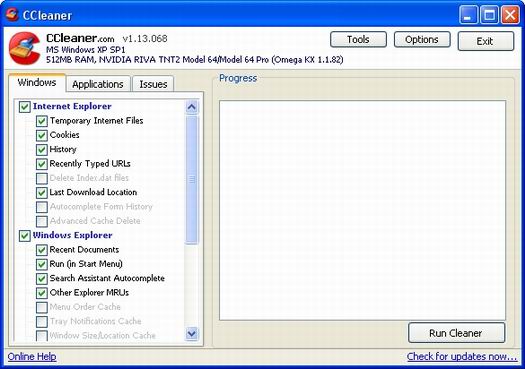This screenshot has width=525, height=369.
Task: Enable Advanced Cache Delete checkbox
Action: click(42, 221)
